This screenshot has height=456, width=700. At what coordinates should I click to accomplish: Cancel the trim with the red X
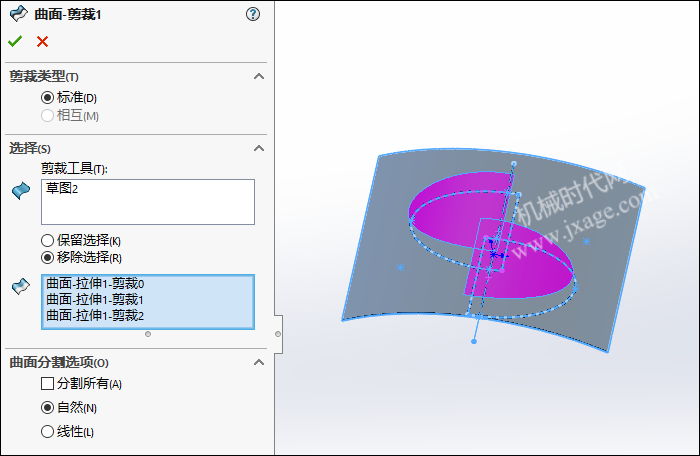click(x=42, y=42)
